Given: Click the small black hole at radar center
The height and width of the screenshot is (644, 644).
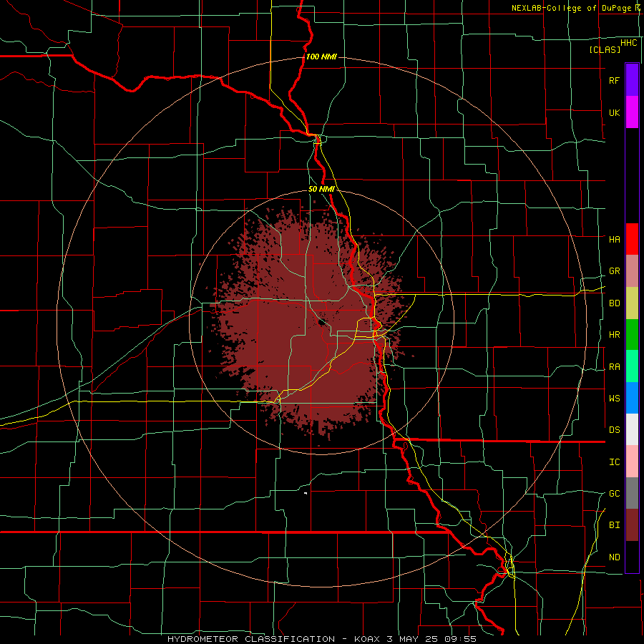Looking at the screenshot, I should pos(322,322).
